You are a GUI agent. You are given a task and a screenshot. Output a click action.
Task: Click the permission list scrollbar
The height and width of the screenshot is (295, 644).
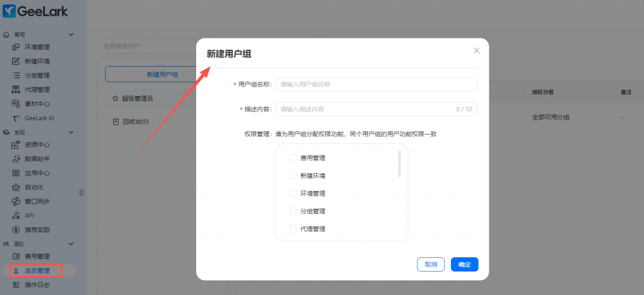coord(399,164)
